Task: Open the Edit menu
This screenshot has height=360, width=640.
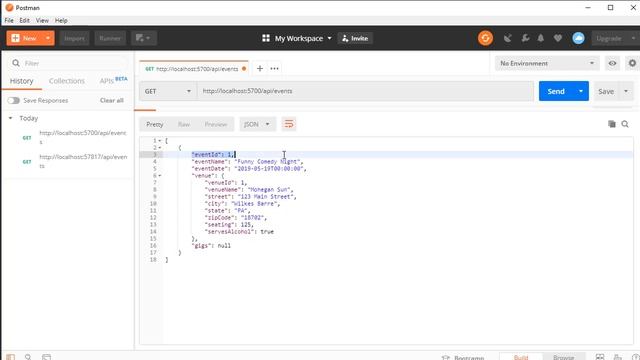Action: pos(24,20)
